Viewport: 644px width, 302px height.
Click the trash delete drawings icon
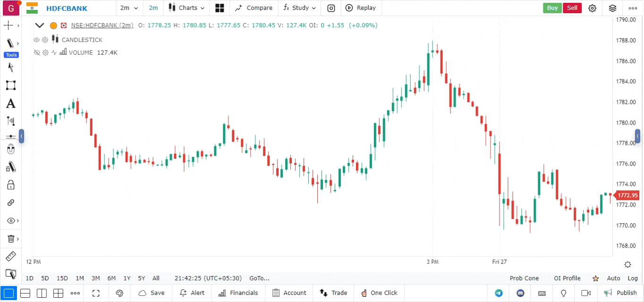point(10,239)
